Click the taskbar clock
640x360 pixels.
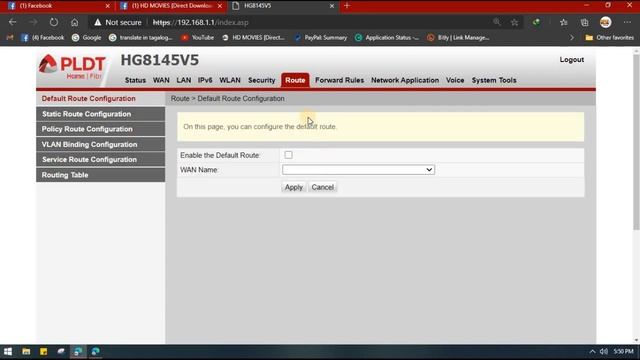point(623,351)
